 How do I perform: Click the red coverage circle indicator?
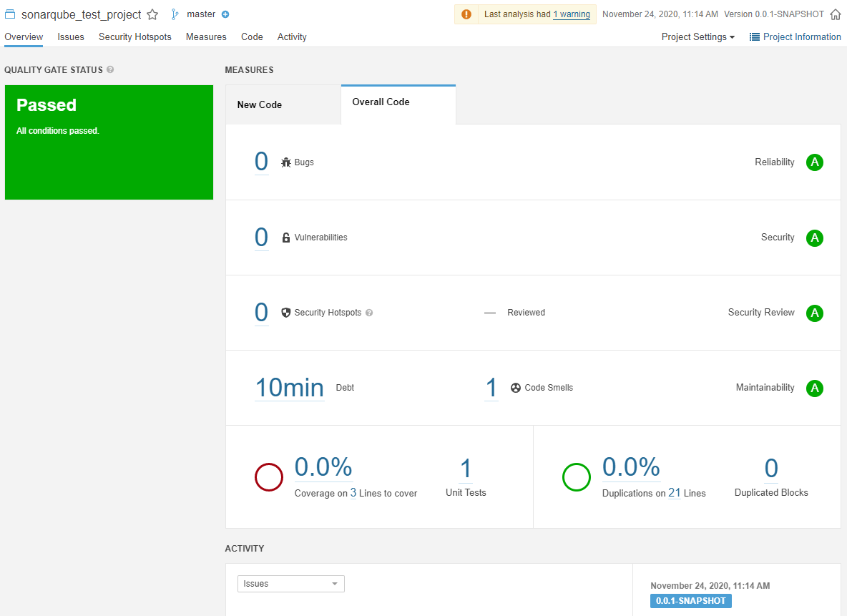pos(269,477)
